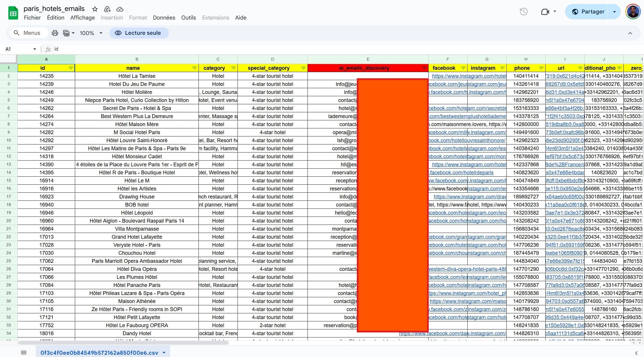Open the Name box dropdown arrow
Image resolution: width=644 pixels, height=357 pixels.
tap(35, 49)
